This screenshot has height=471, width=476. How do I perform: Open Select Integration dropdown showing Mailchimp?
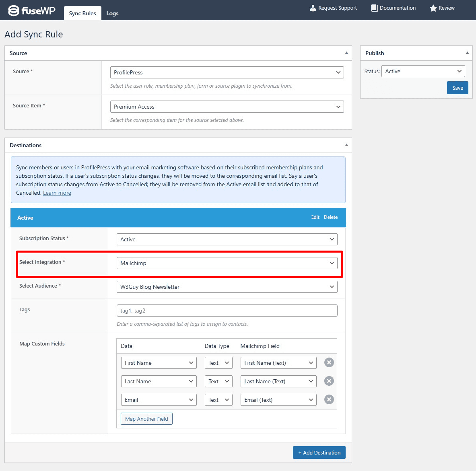pyautogui.click(x=227, y=263)
